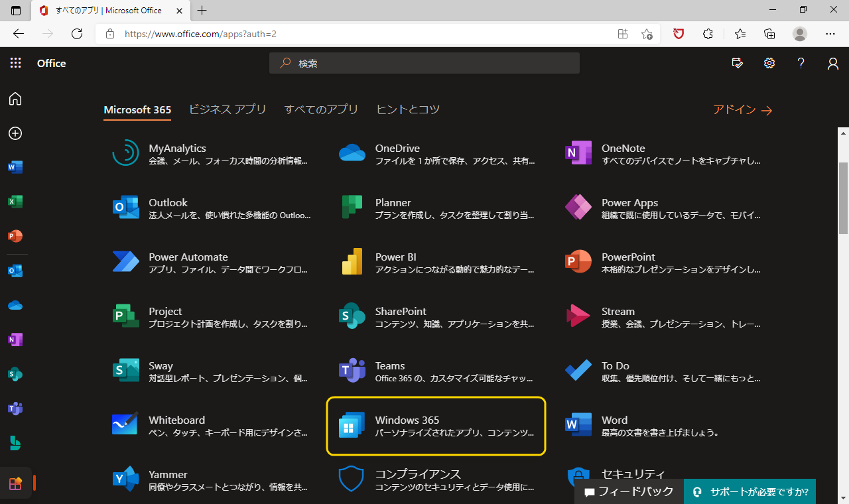The width and height of the screenshot is (849, 504).
Task: Open the Planner app icon
Action: tap(352, 207)
